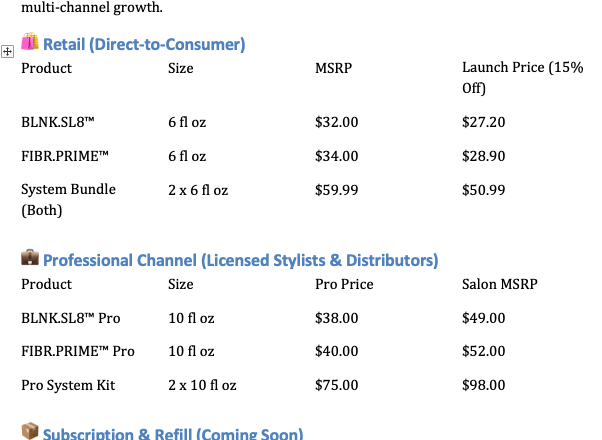602x440 pixels.
Task: Click the $98.00 salon price cell
Action: click(x=484, y=385)
